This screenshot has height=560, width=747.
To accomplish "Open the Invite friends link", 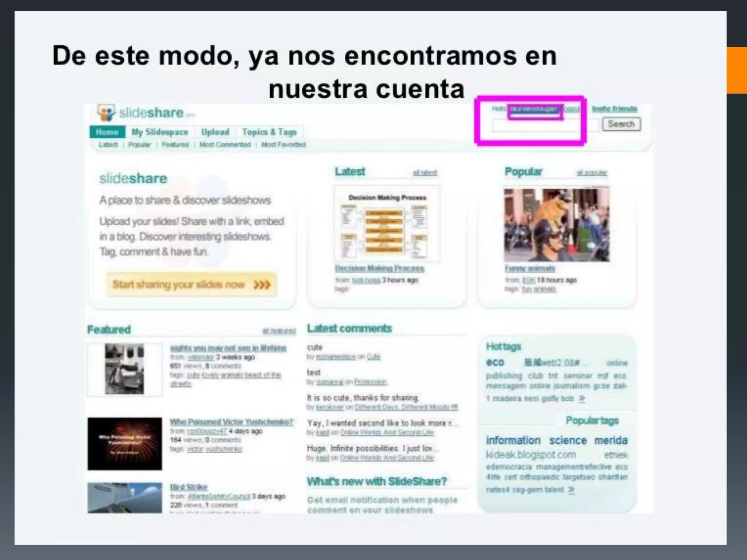I will [614, 109].
